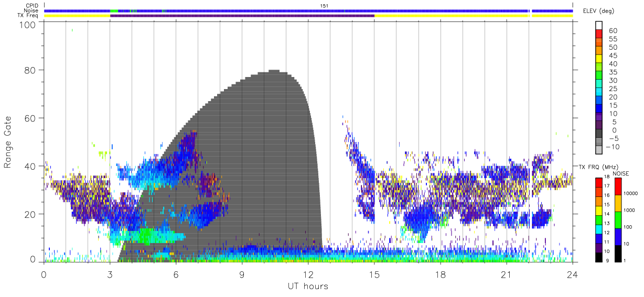Select the green 30–35 degree ELEV color segment
The height and width of the screenshot is (297, 644).
coord(599,76)
